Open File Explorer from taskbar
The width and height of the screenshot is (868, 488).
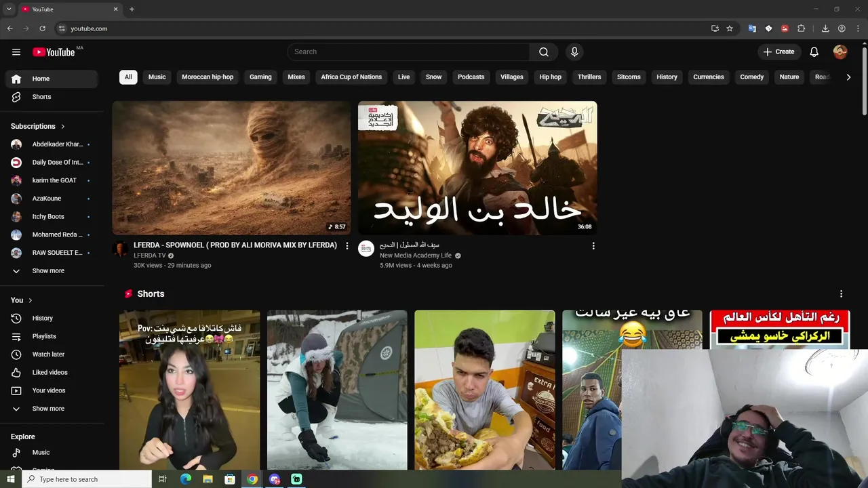(x=208, y=479)
